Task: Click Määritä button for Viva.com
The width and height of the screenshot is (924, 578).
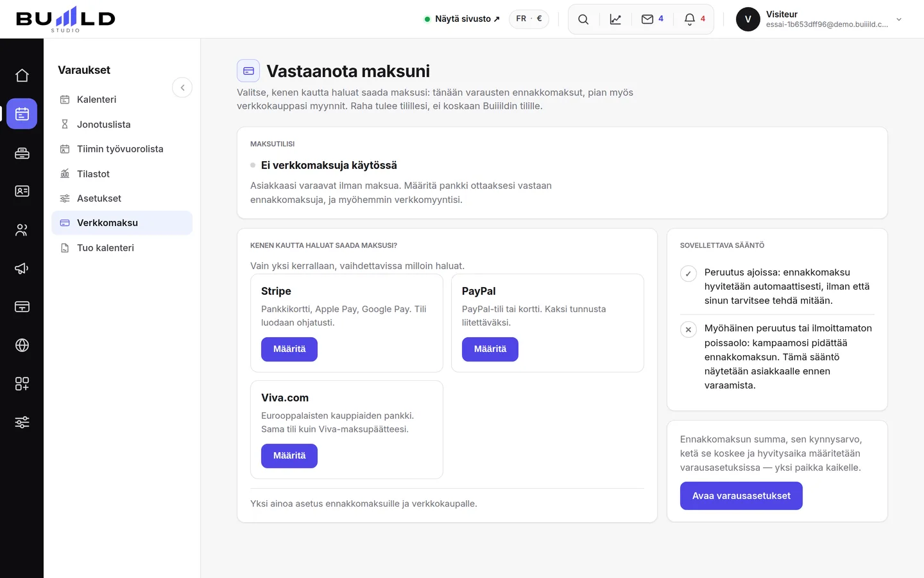Action: pyautogui.click(x=289, y=456)
